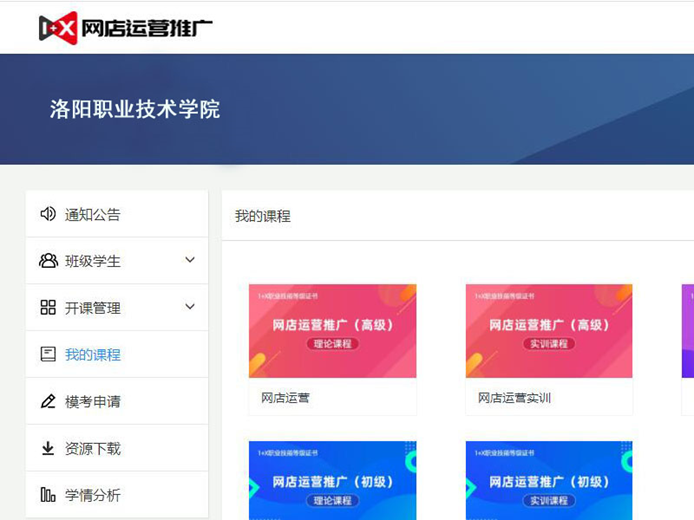Open 模考申请 from the sidebar

pos(93,402)
